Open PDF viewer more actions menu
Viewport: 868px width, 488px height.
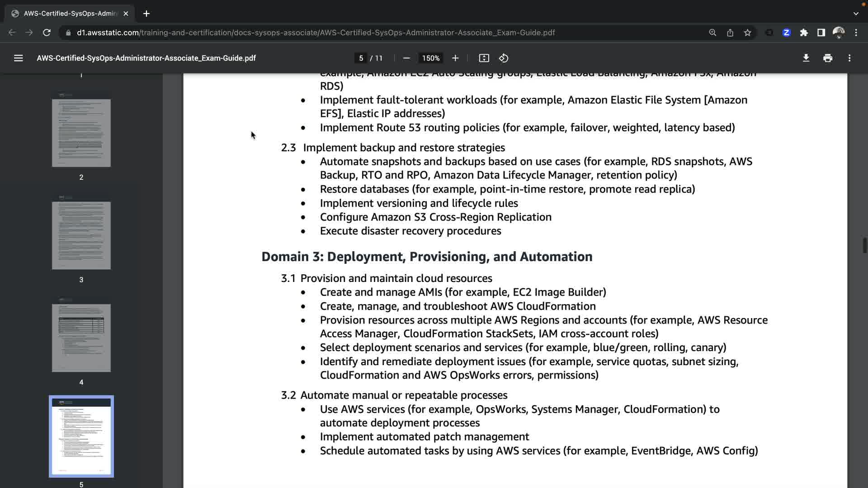(849, 58)
